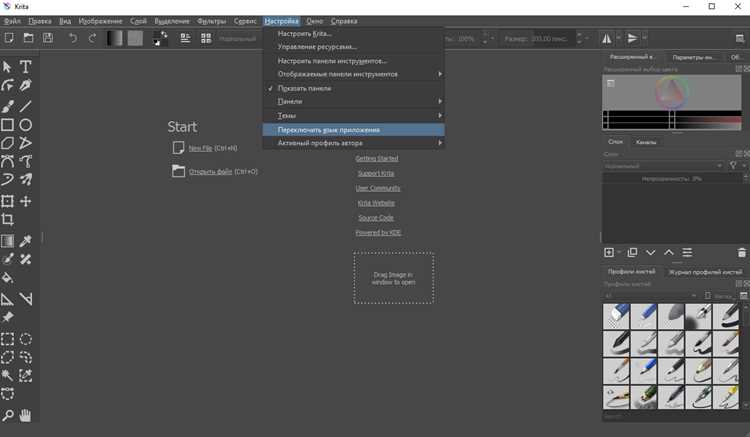Switch to the Каналы tab
Viewport: 750px width, 437px height.
point(646,142)
